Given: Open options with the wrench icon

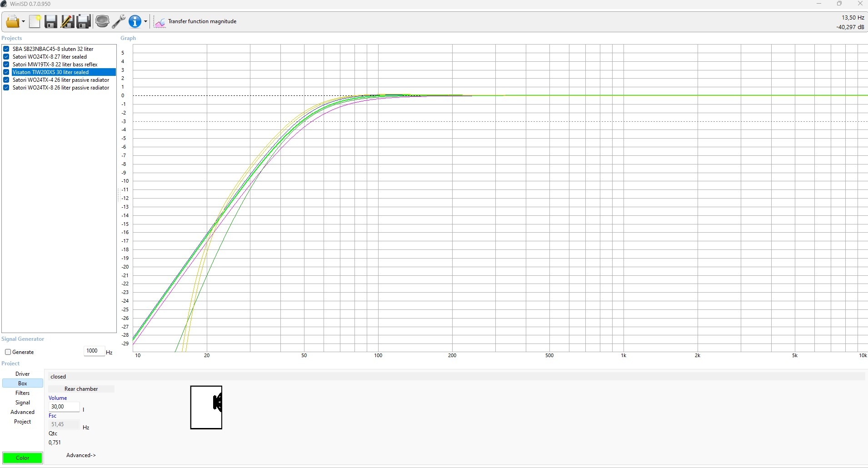Looking at the screenshot, I should pos(119,21).
